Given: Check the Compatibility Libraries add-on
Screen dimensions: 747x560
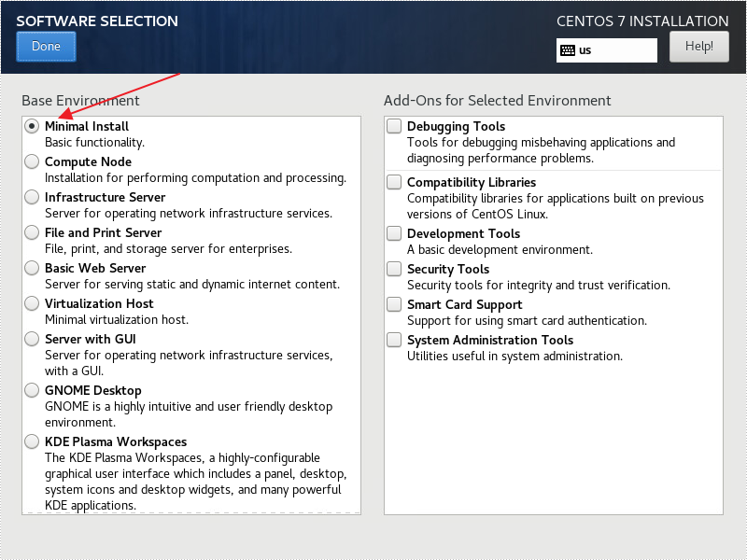Looking at the screenshot, I should tap(394, 182).
